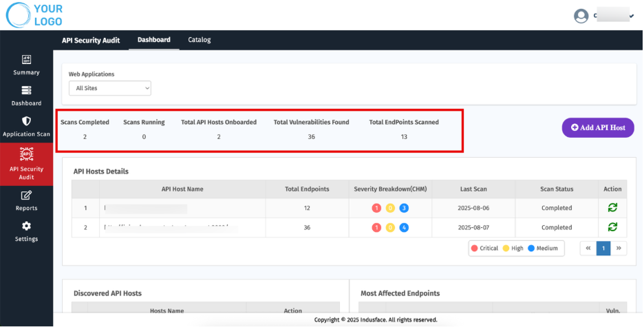Click the last scan date 2025-08-07
Image resolution: width=644 pixels, height=327 pixels.
473,228
